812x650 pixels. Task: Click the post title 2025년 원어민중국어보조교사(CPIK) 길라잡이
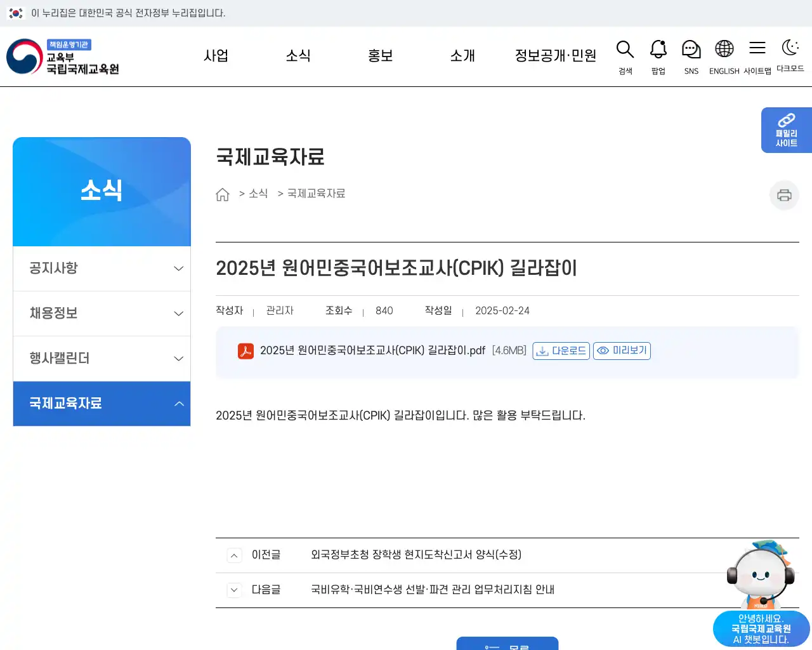(396, 269)
